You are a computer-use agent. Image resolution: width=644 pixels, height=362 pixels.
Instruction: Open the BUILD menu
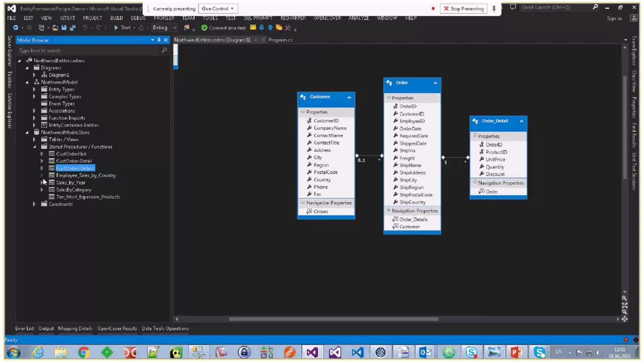(x=116, y=18)
